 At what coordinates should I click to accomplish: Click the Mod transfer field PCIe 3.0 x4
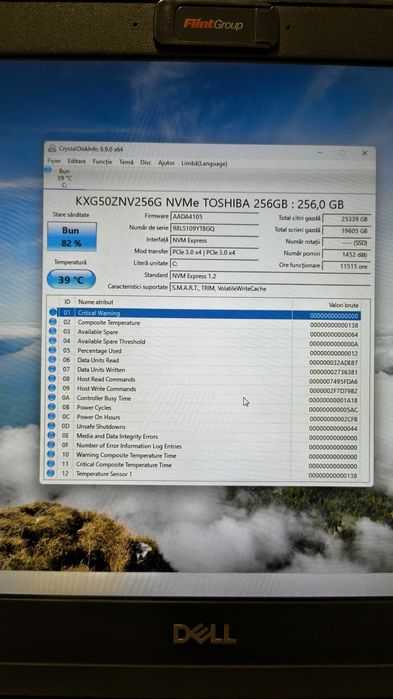(214, 252)
